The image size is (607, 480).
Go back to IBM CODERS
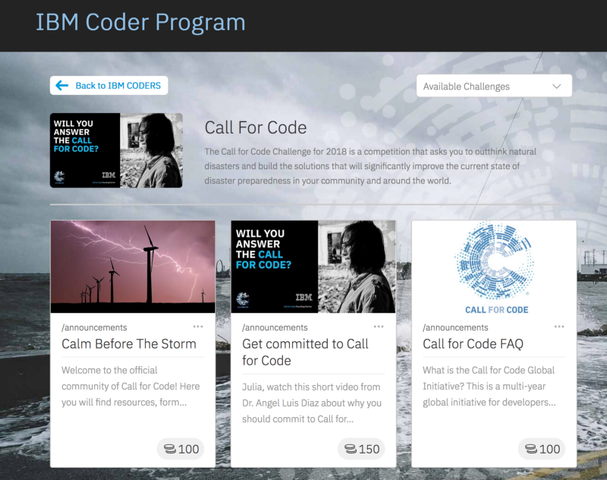pos(109,86)
